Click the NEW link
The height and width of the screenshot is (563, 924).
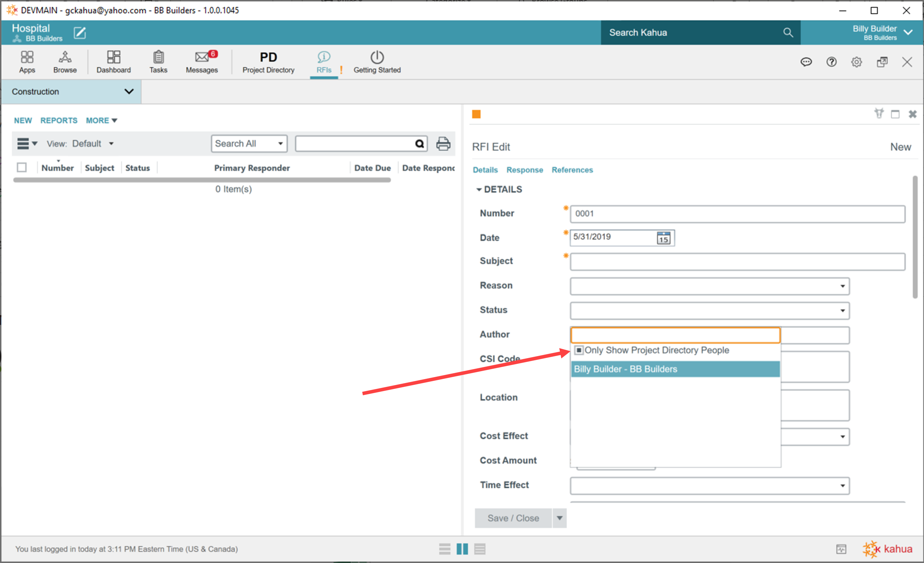23,120
